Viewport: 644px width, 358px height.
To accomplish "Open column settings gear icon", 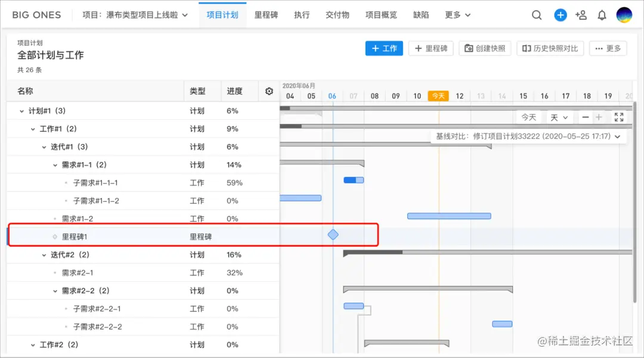I will pyautogui.click(x=269, y=91).
